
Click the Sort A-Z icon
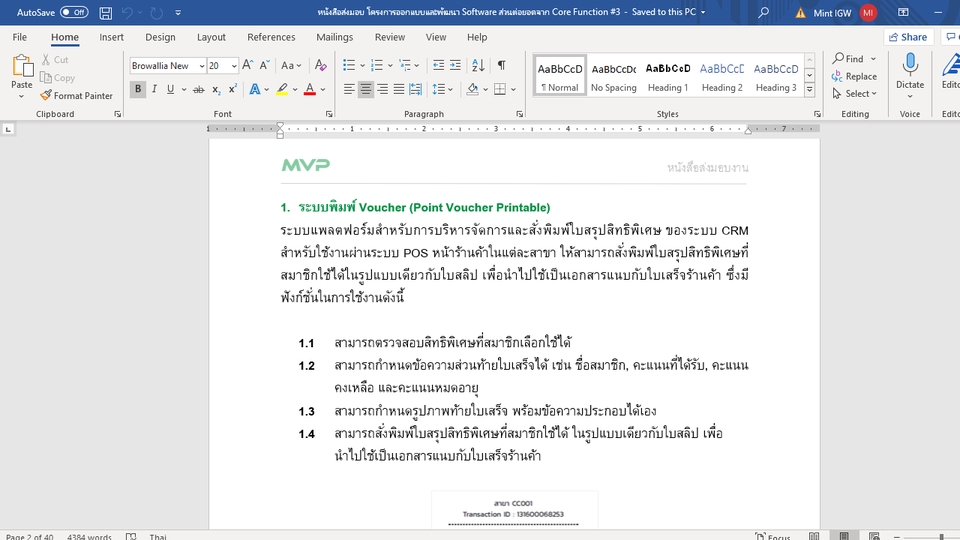coord(478,65)
